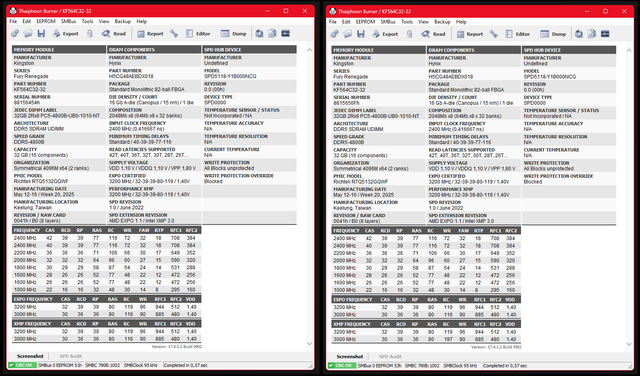Click the dark chip icon in right window toolbar

605,34
